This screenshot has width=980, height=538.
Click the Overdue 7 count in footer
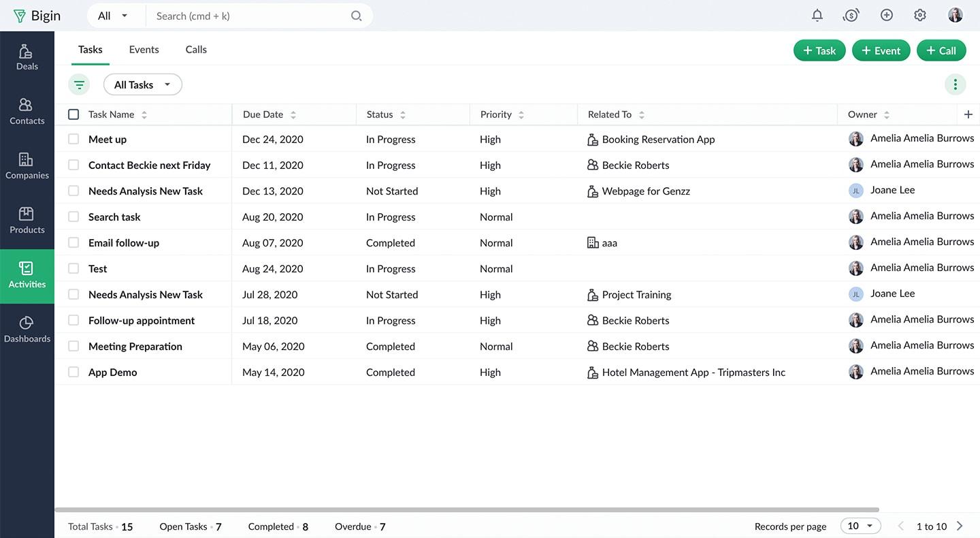tap(360, 526)
